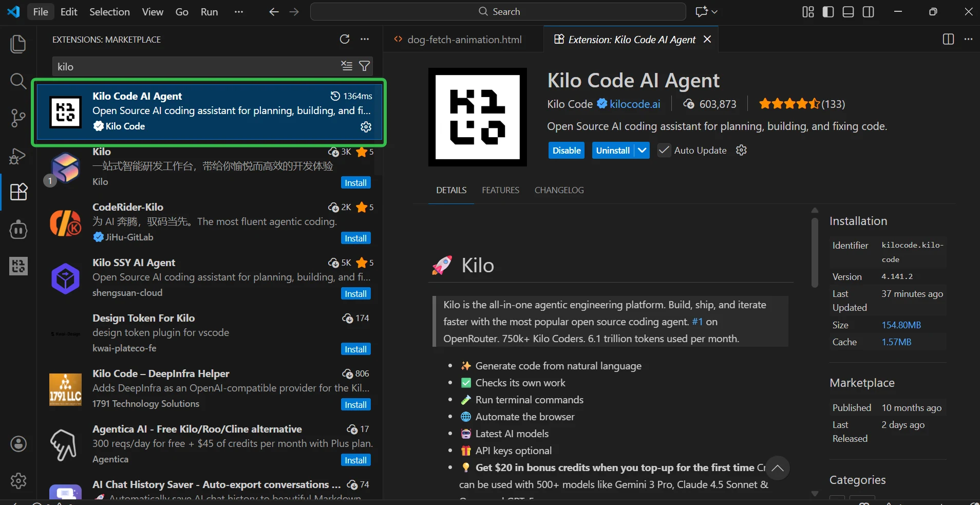Viewport: 980px width, 505px height.
Task: Click manage gear on Kilo Code AI Agent row
Action: coord(366,127)
